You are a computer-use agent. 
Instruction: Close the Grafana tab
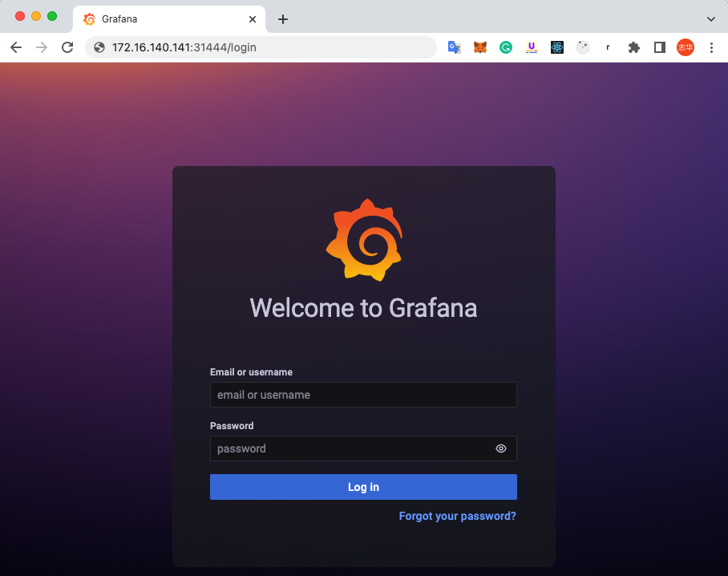(x=253, y=19)
